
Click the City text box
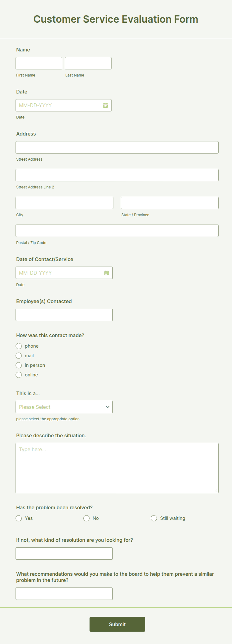(64, 203)
